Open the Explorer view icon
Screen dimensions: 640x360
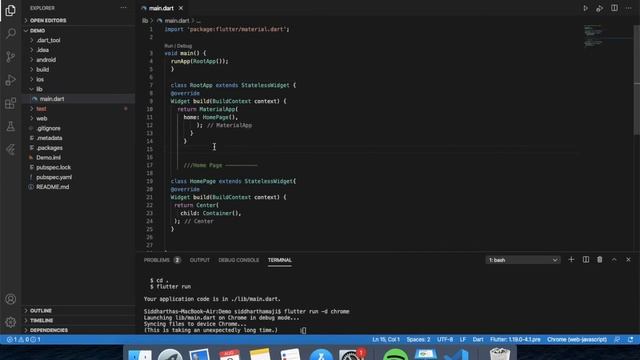(x=11, y=10)
